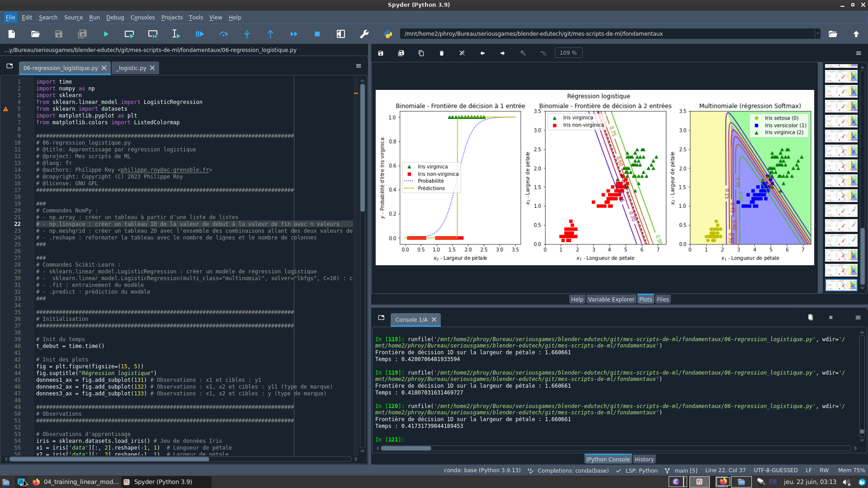
Task: Save all plots in the Plots pane
Action: coord(401,53)
